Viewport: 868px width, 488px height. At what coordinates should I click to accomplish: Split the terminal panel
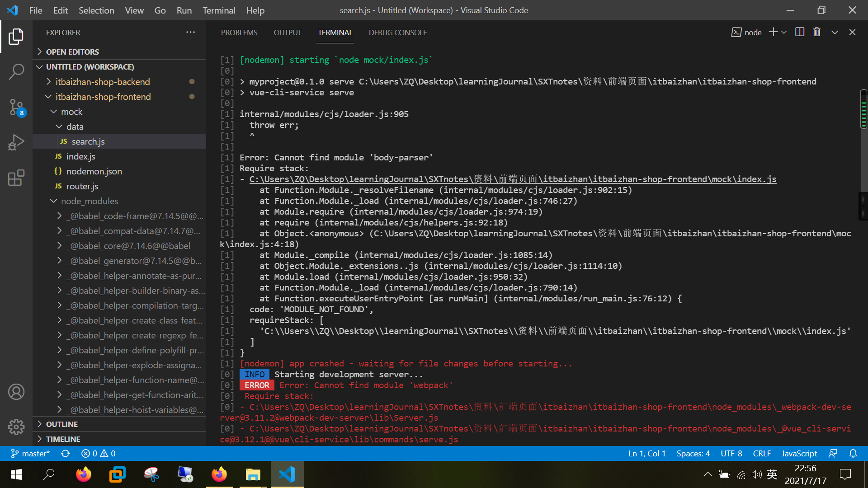[x=800, y=32]
